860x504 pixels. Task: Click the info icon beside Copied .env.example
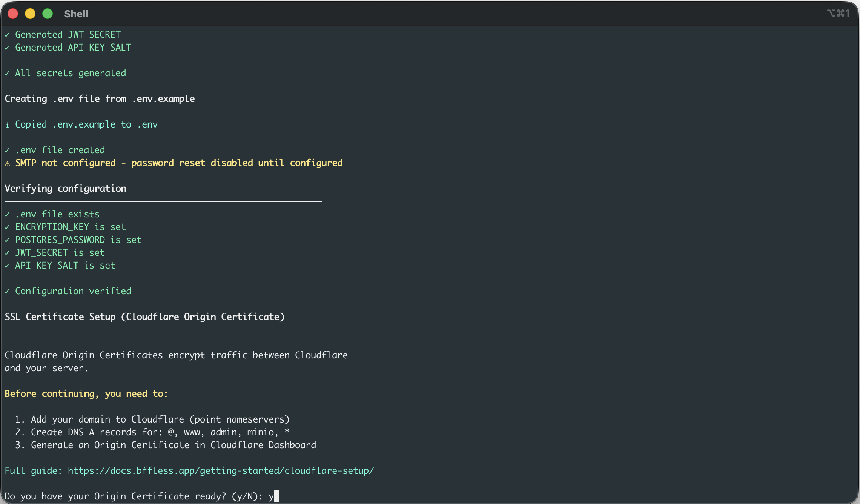(x=7, y=125)
